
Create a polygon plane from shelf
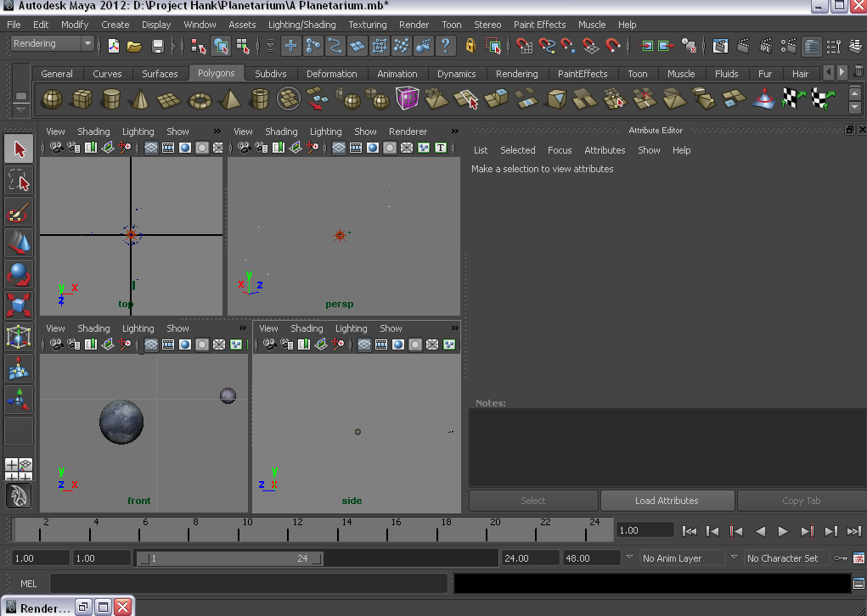[x=169, y=100]
